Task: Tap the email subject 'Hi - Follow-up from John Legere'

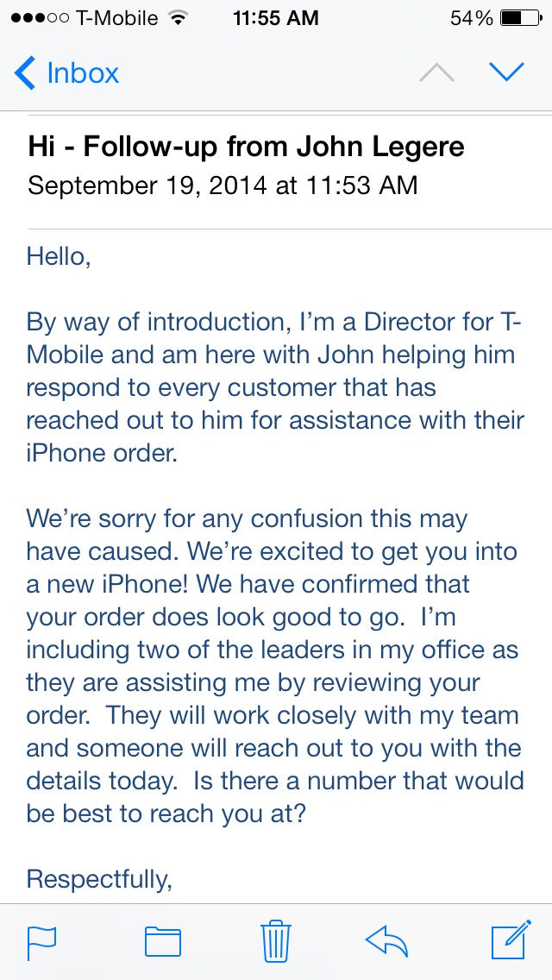Action: (246, 147)
